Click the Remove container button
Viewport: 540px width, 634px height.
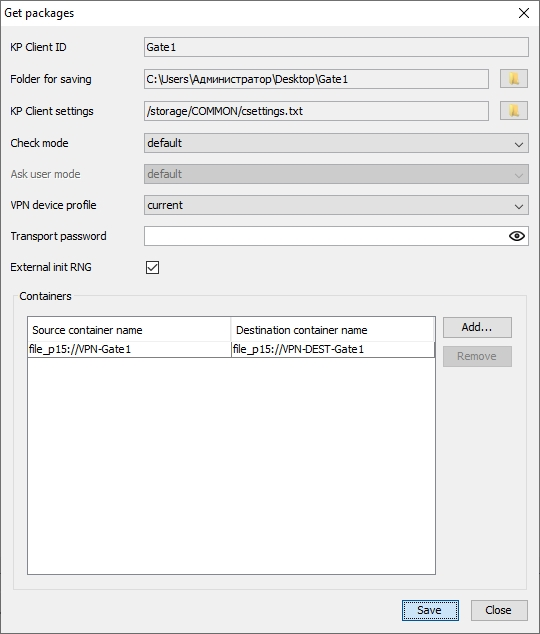coord(477,356)
